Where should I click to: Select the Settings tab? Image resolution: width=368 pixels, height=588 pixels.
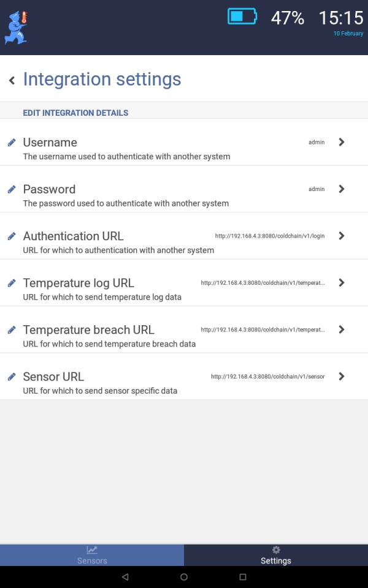276,555
